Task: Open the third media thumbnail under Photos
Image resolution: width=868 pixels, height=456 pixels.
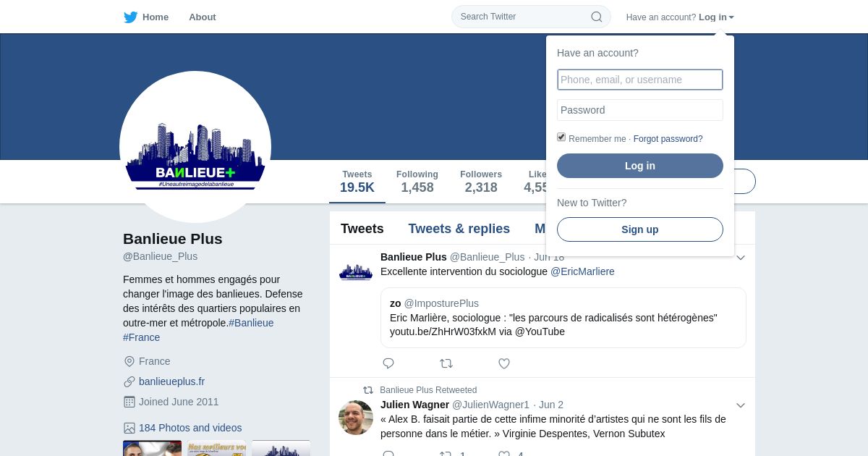Action: click(281, 448)
